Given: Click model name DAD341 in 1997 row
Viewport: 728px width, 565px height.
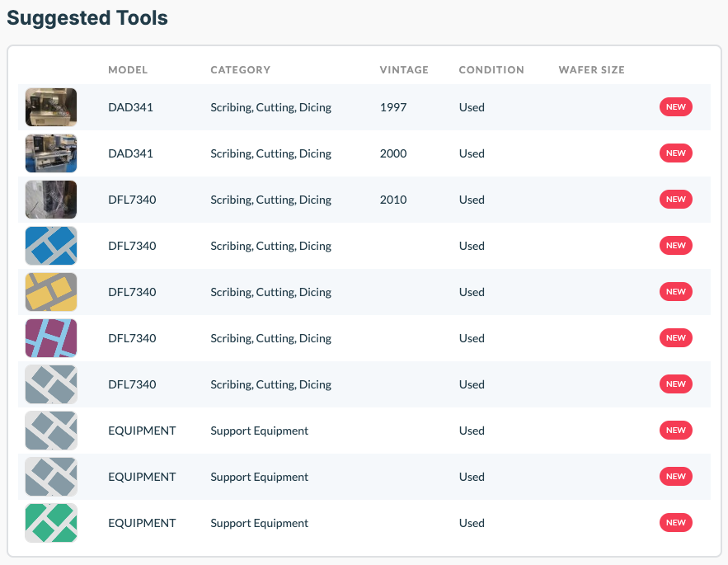Looking at the screenshot, I should pos(130,107).
